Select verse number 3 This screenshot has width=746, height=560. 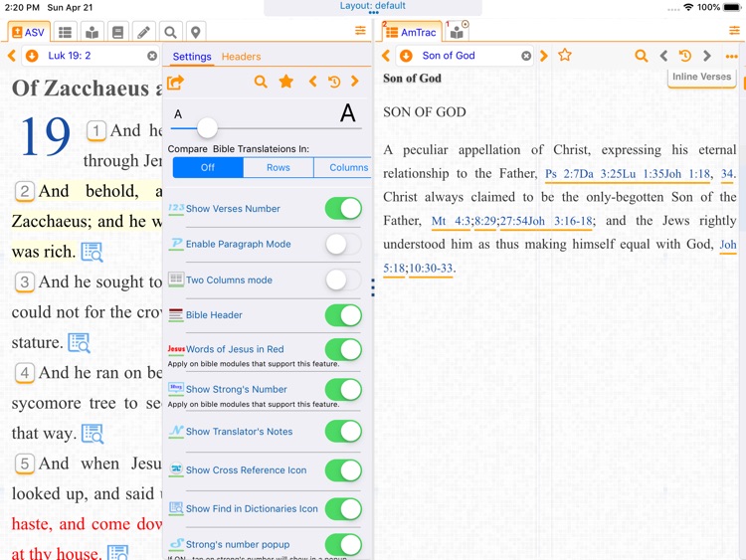pos(25,282)
